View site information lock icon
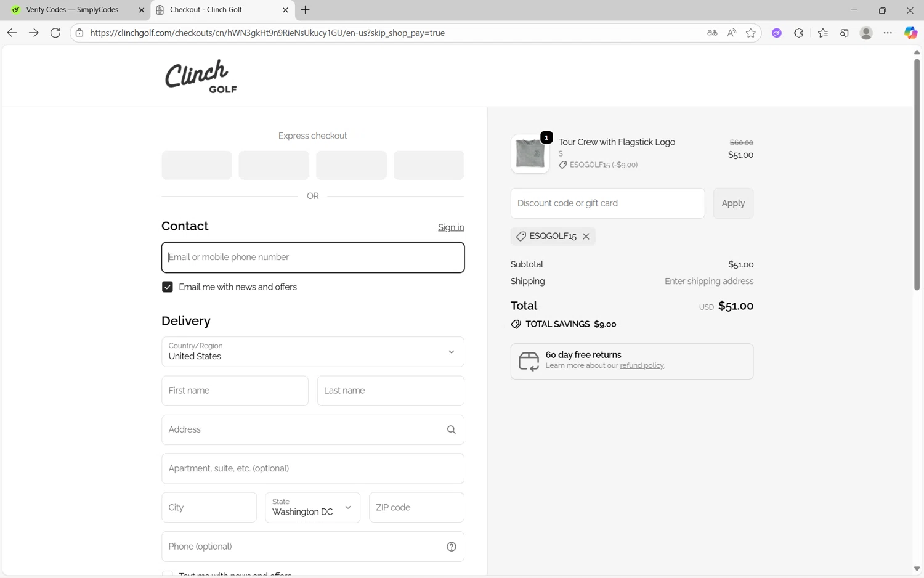This screenshot has width=924, height=578. point(79,33)
